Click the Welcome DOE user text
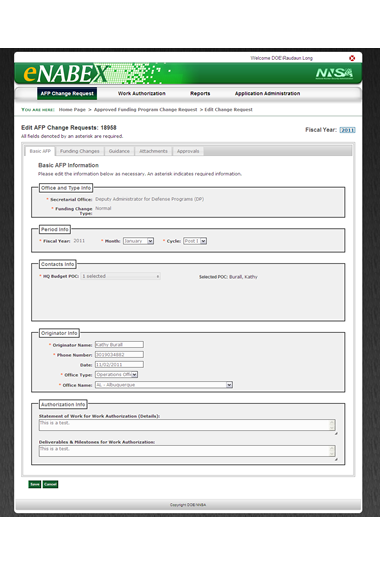This screenshot has height=566, width=380. point(281,58)
